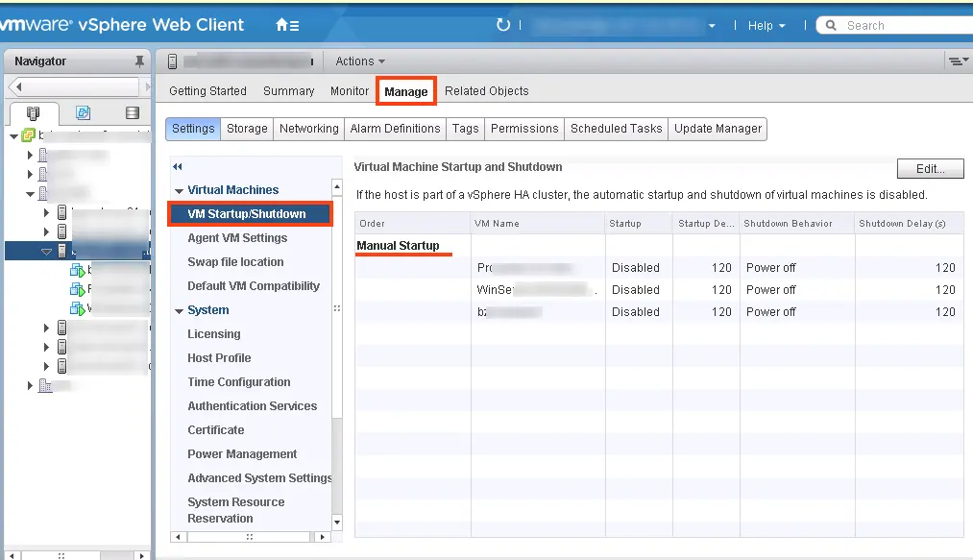Screen dimensions: 973x560
Task: Switch to Related Objects tab
Action: tap(486, 90)
